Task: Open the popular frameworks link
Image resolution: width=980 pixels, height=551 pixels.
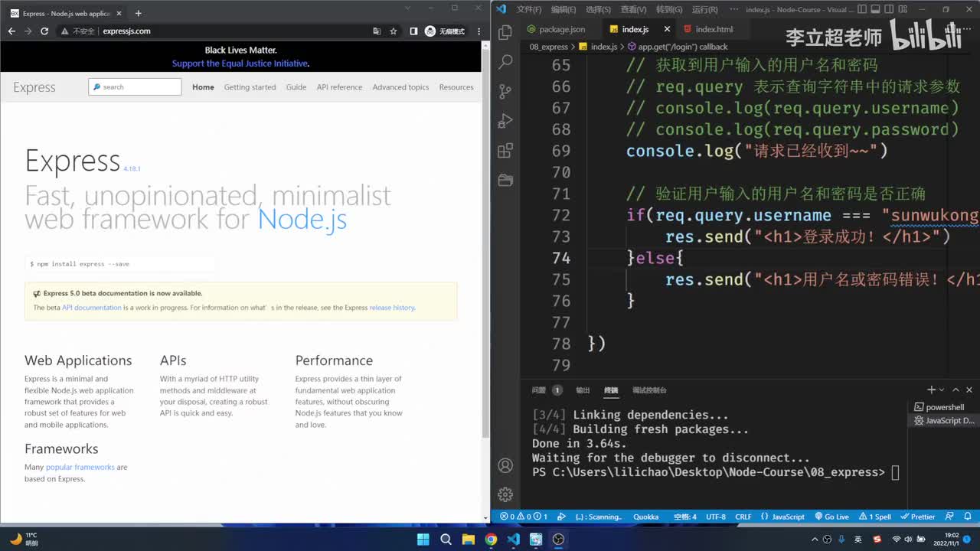Action: tap(80, 467)
